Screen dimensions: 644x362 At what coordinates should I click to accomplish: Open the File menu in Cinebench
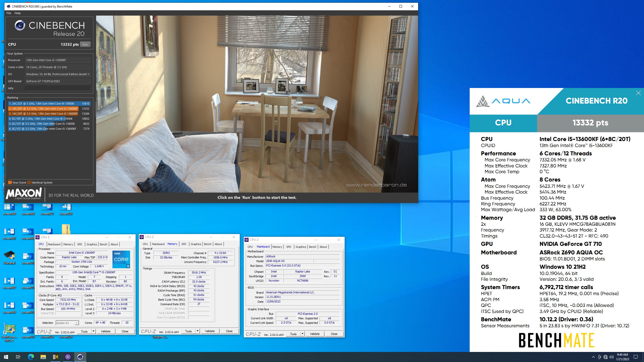click(x=9, y=13)
